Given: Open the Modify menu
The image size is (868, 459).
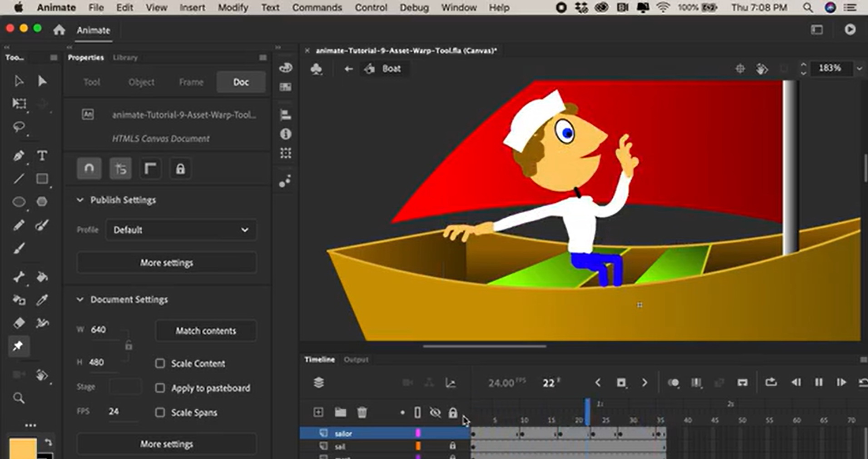Looking at the screenshot, I should 233,8.
